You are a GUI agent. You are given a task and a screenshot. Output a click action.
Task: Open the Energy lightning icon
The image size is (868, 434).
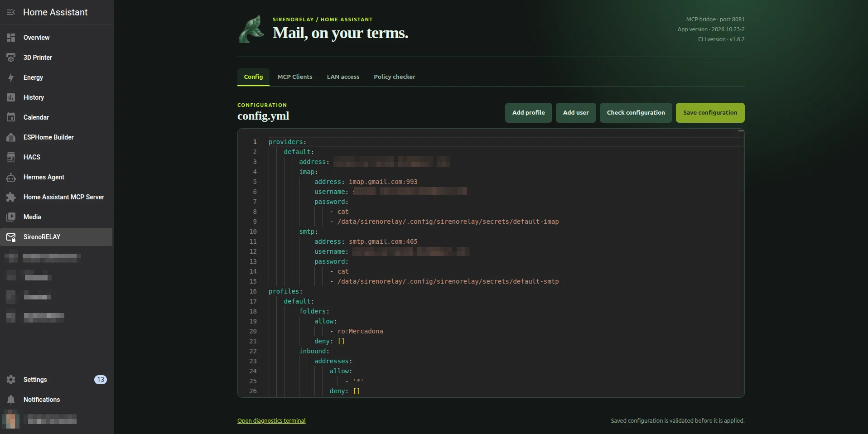tap(11, 77)
